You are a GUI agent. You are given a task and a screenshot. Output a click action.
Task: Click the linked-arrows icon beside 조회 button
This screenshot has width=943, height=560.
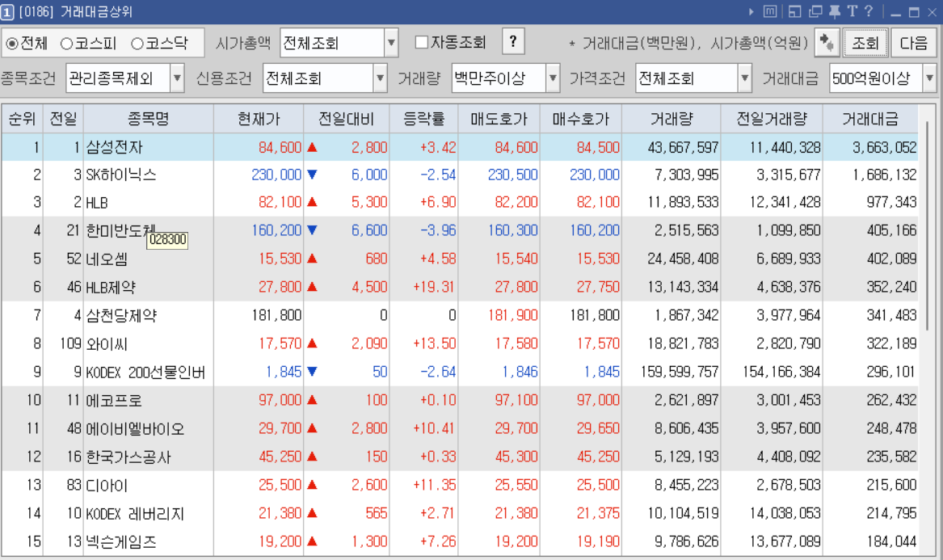pos(827,43)
